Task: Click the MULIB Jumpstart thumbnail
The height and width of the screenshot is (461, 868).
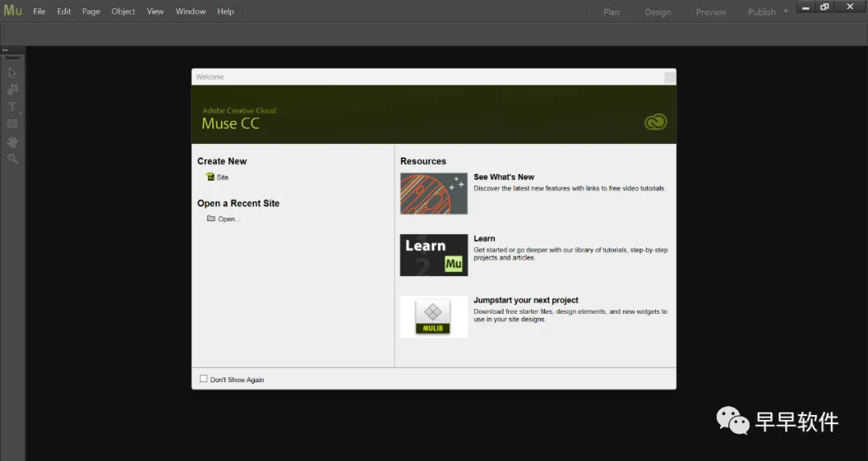Action: click(x=433, y=316)
